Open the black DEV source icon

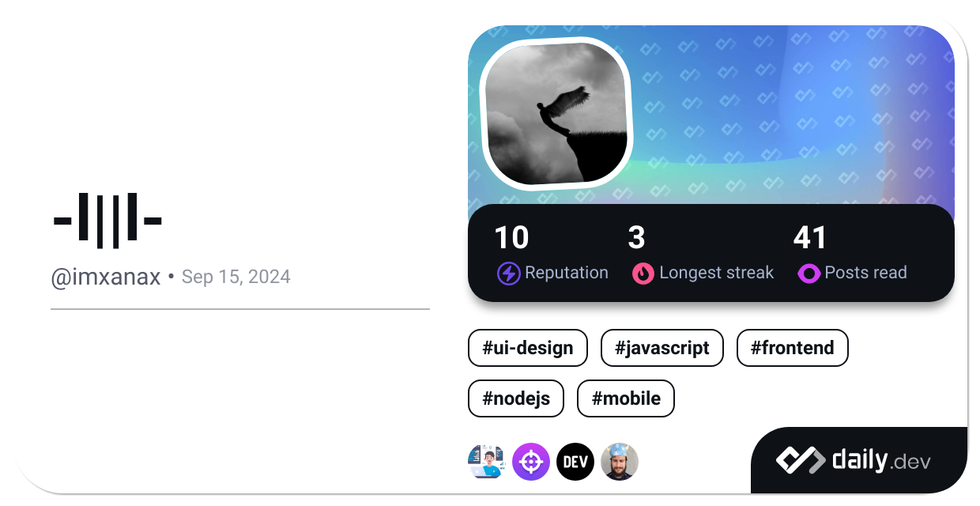pos(575,462)
